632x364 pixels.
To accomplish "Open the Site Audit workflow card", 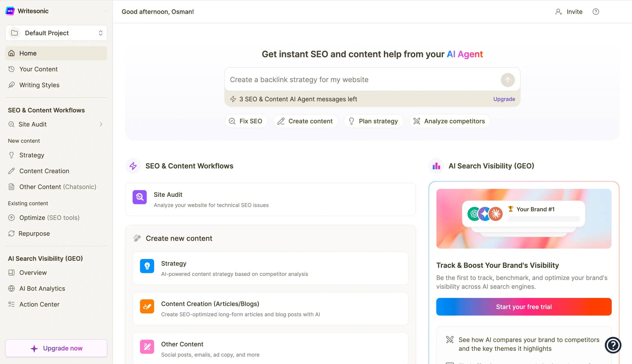I will tap(271, 200).
